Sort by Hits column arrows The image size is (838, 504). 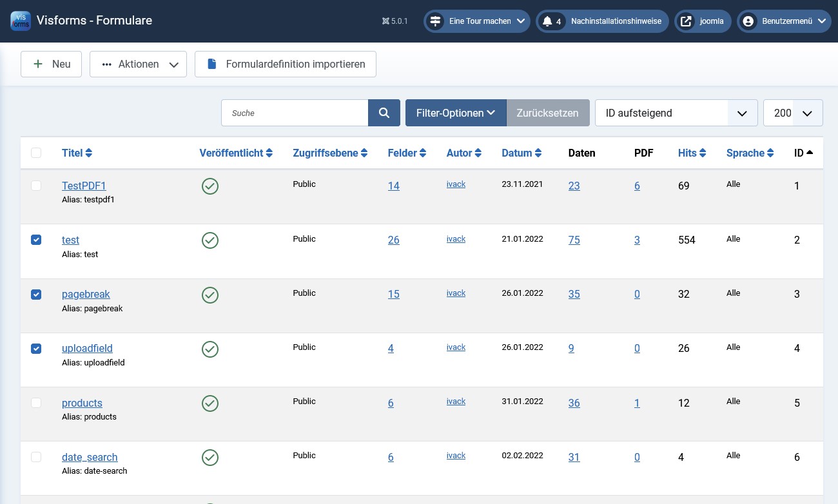click(703, 153)
